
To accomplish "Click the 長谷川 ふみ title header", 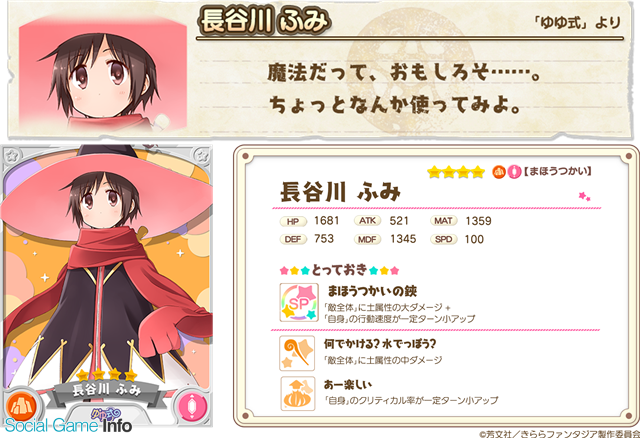I will pos(265,21).
